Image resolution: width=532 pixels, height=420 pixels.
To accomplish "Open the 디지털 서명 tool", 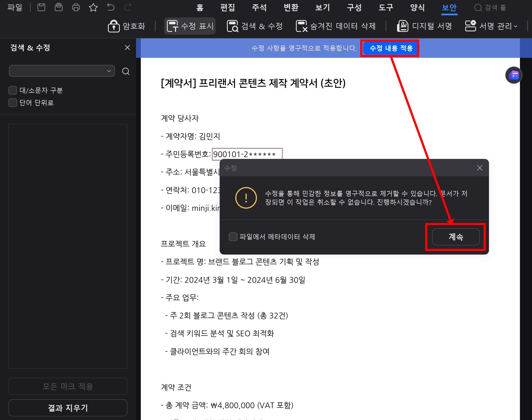I will coord(424,26).
